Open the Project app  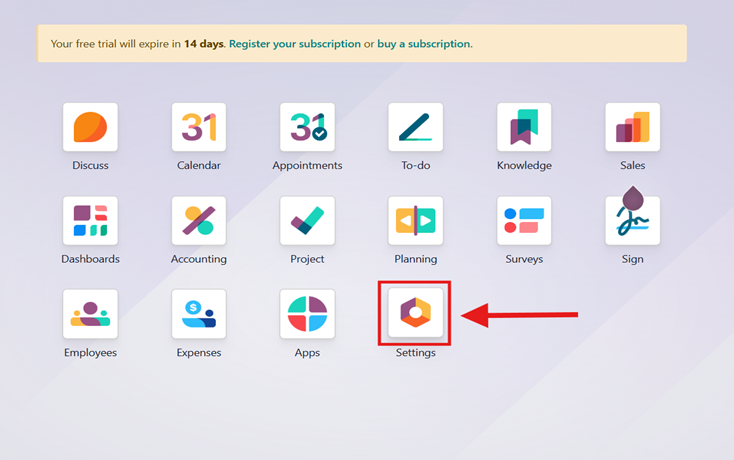307,220
